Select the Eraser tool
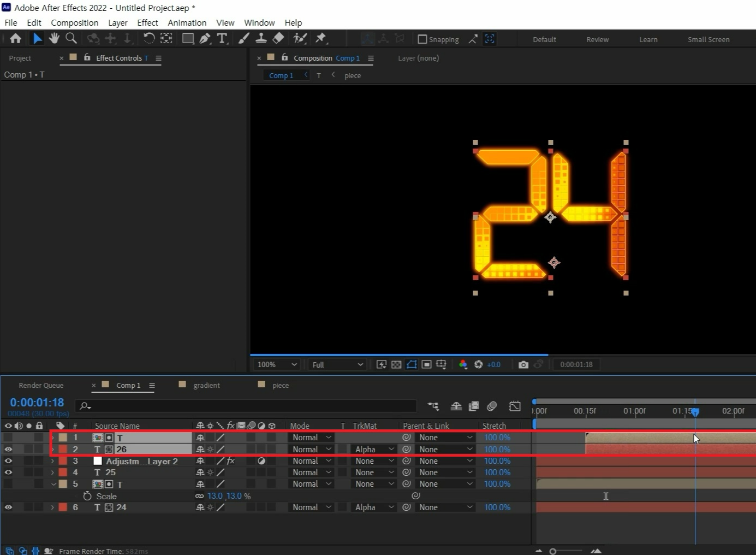This screenshot has width=756, height=555. 278,38
